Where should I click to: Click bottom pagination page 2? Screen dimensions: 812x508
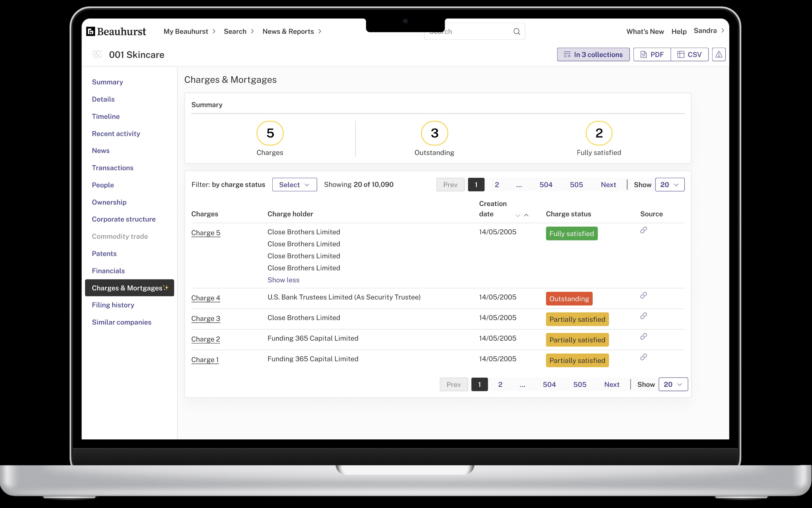pyautogui.click(x=500, y=384)
